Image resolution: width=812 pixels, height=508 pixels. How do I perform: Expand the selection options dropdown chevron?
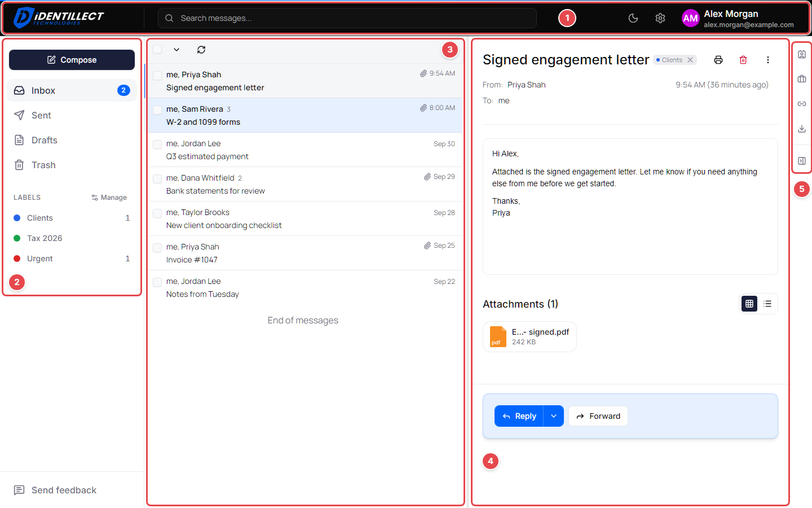(176, 50)
